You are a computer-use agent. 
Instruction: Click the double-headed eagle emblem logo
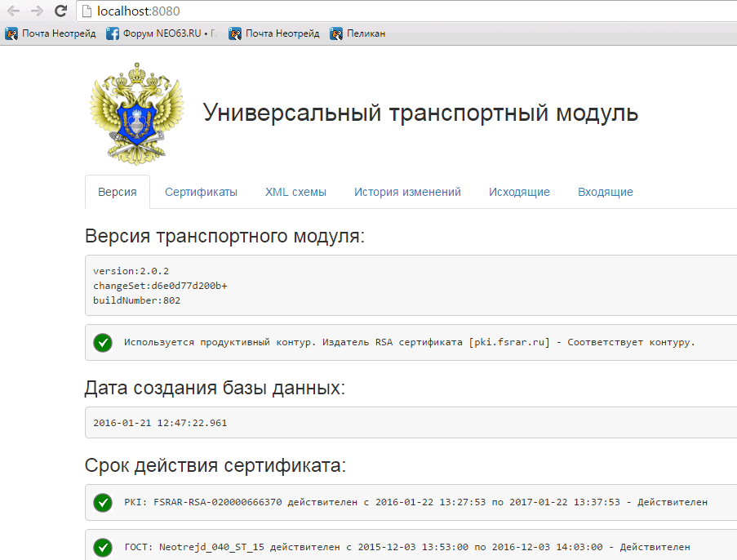(136, 113)
